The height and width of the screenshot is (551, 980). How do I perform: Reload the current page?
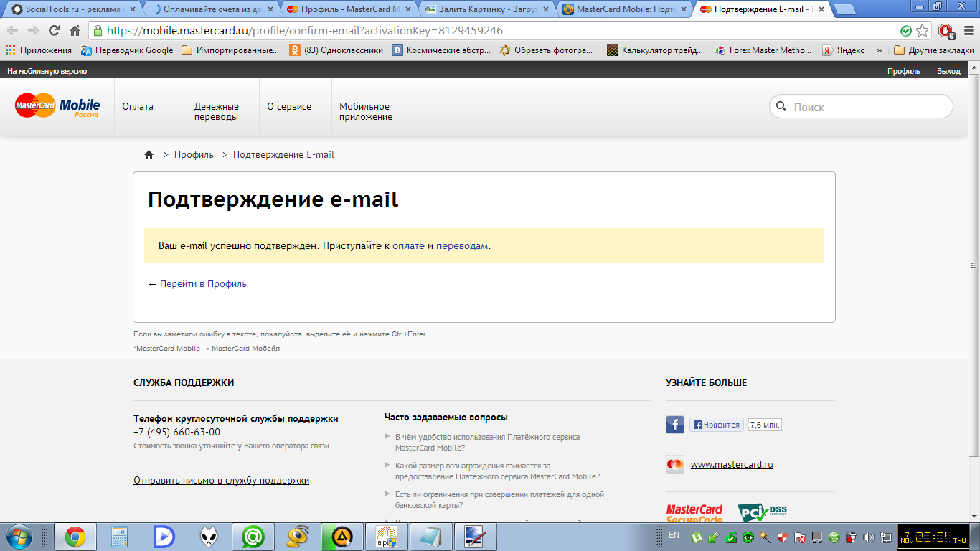click(x=54, y=31)
